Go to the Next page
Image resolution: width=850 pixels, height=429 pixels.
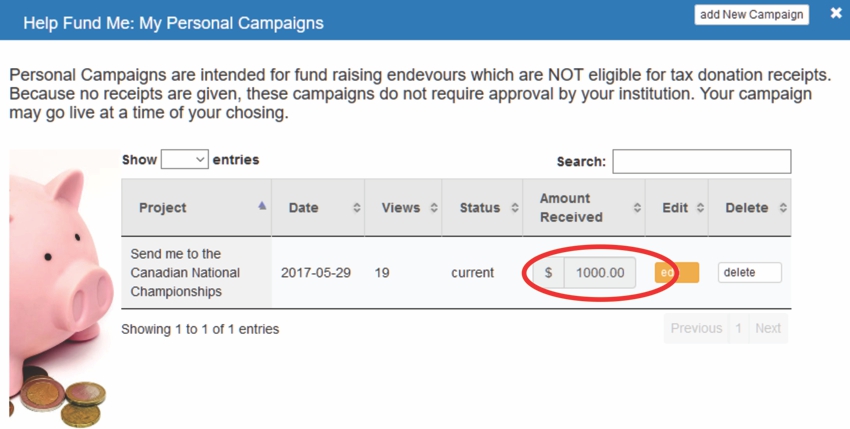(768, 328)
